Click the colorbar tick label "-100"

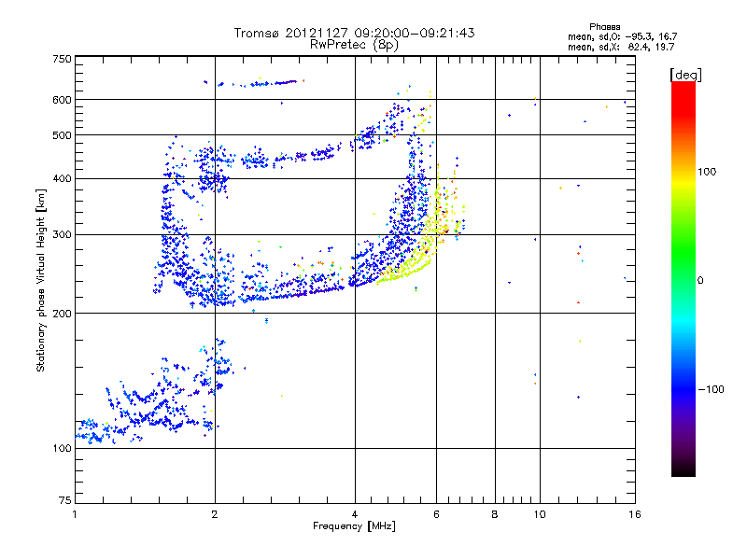click(711, 389)
